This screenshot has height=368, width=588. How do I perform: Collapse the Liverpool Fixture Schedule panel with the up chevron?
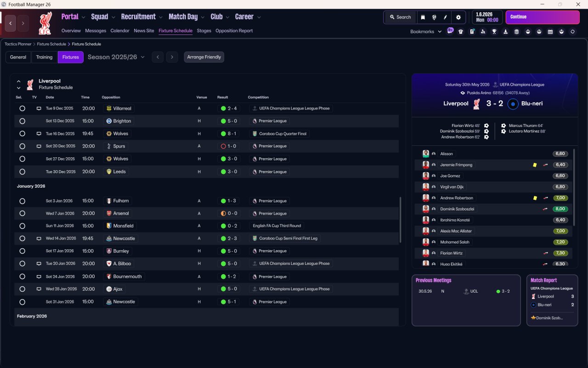(x=19, y=81)
